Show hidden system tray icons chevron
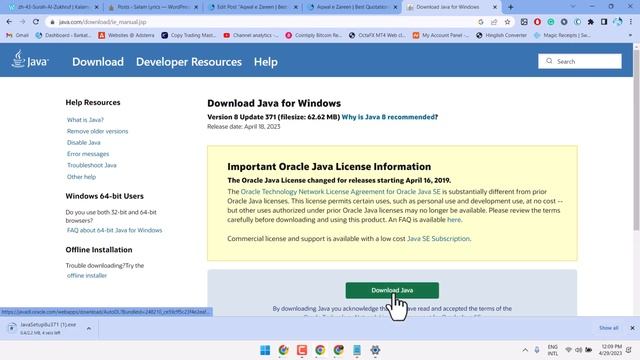Viewport: 640px width, 360px height. (525, 350)
